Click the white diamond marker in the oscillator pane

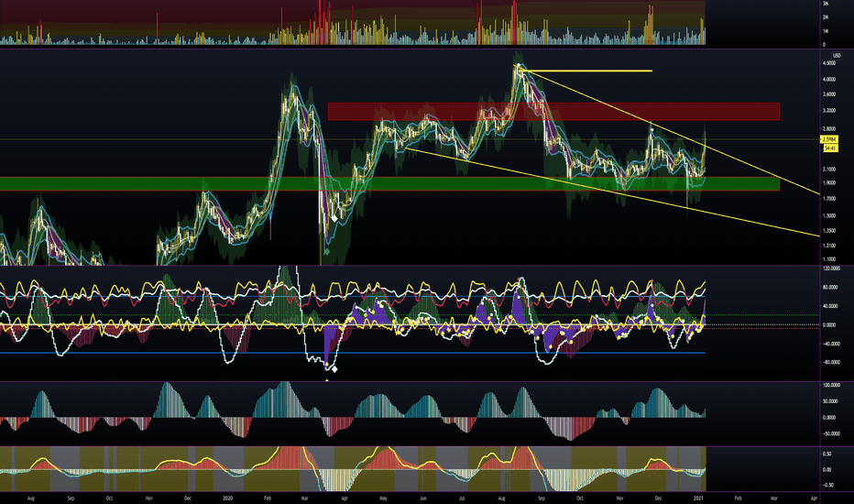334,369
